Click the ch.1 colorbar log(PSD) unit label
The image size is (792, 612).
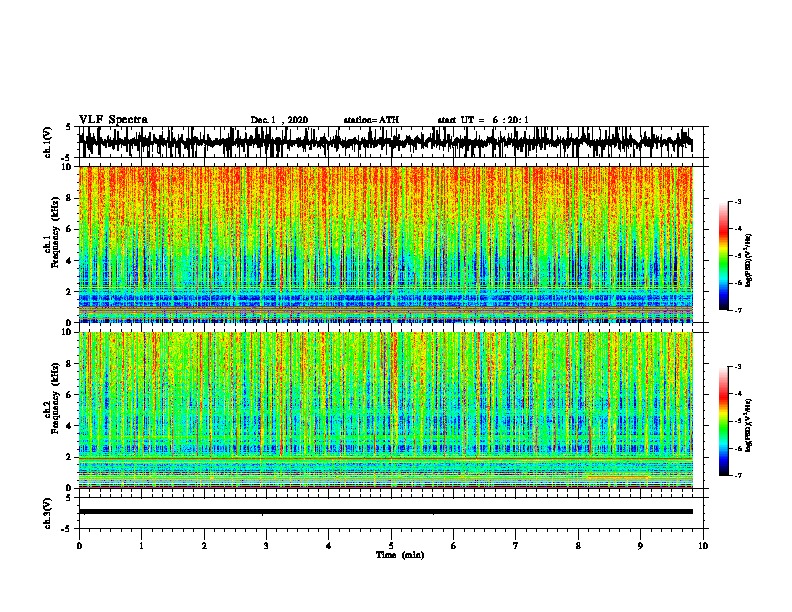pos(749,260)
